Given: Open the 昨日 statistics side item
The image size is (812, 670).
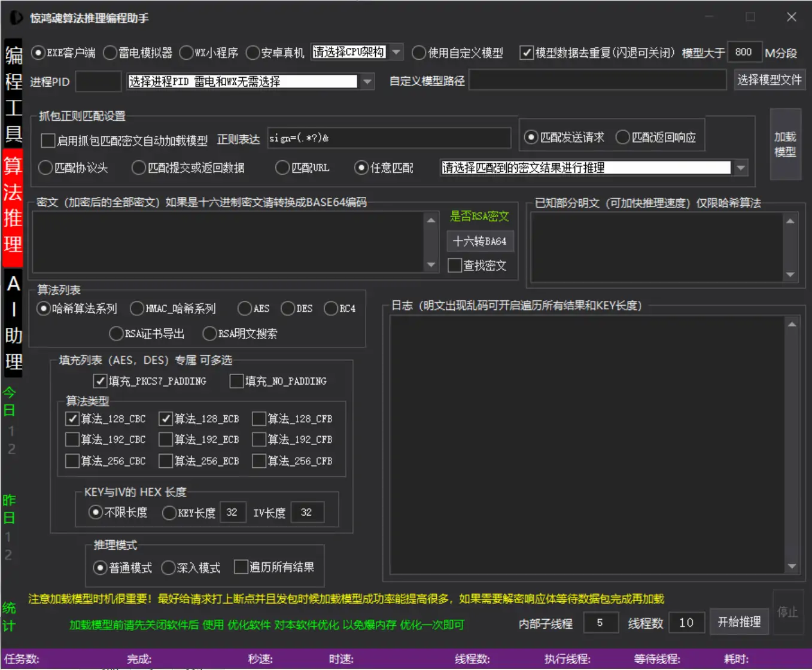Looking at the screenshot, I should coord(9,509).
